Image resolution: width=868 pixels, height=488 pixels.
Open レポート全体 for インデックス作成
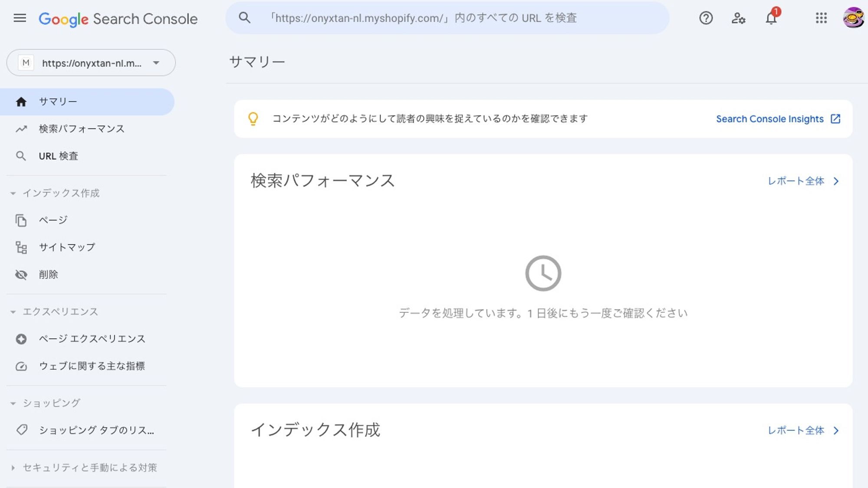[x=796, y=430]
